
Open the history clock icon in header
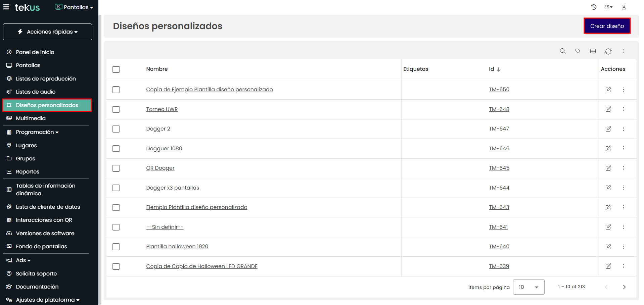click(594, 7)
